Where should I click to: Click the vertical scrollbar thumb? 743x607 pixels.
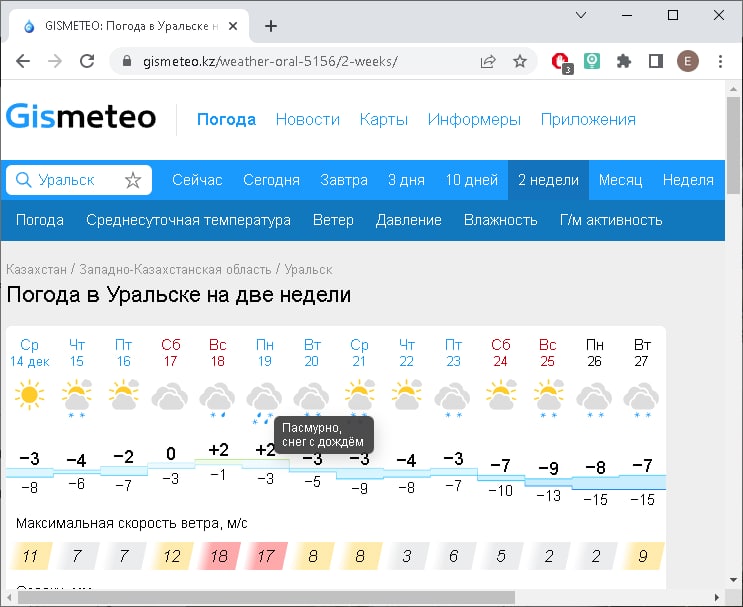click(x=734, y=145)
